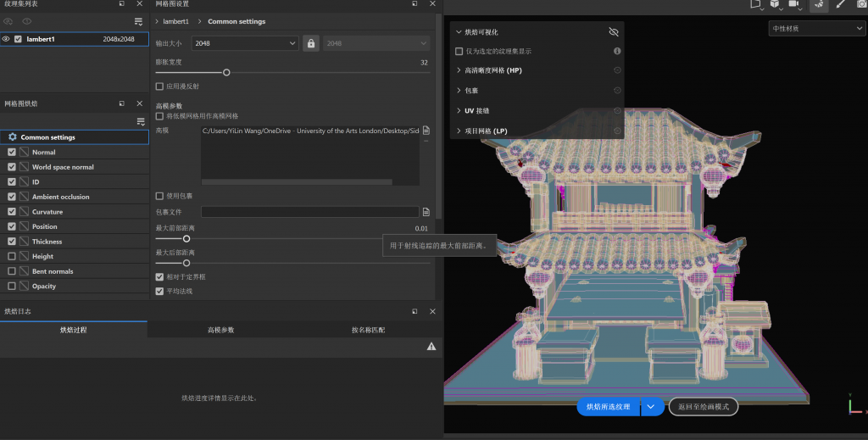Click the warning triangle in bake log

[431, 347]
